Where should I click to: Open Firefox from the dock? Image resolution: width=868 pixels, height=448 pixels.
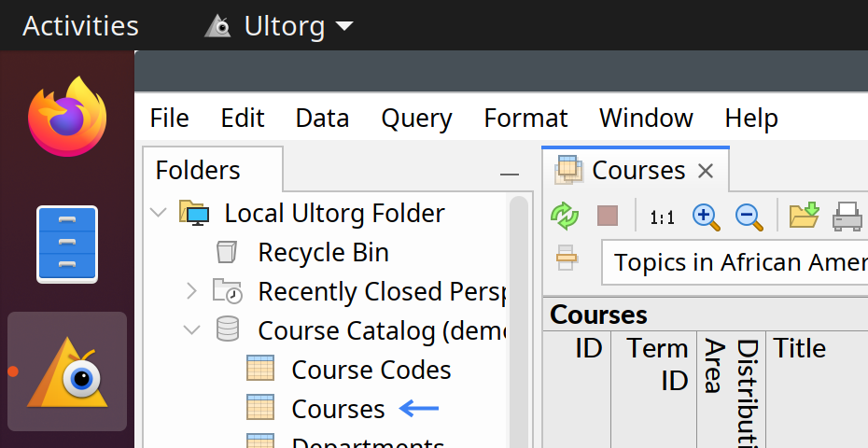tap(66, 117)
